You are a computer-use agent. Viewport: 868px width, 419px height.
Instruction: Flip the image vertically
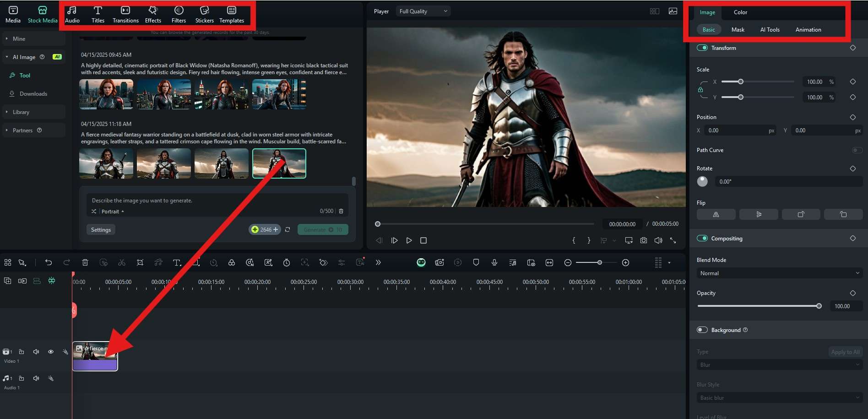(759, 214)
